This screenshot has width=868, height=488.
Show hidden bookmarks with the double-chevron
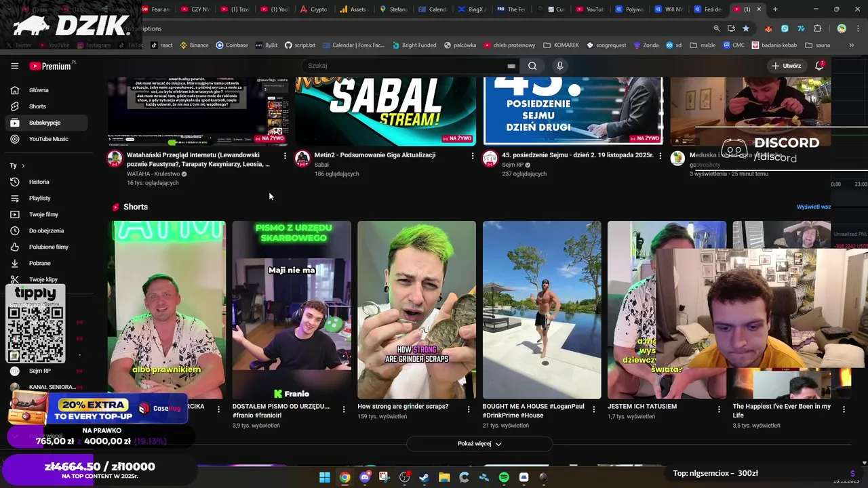click(x=851, y=45)
